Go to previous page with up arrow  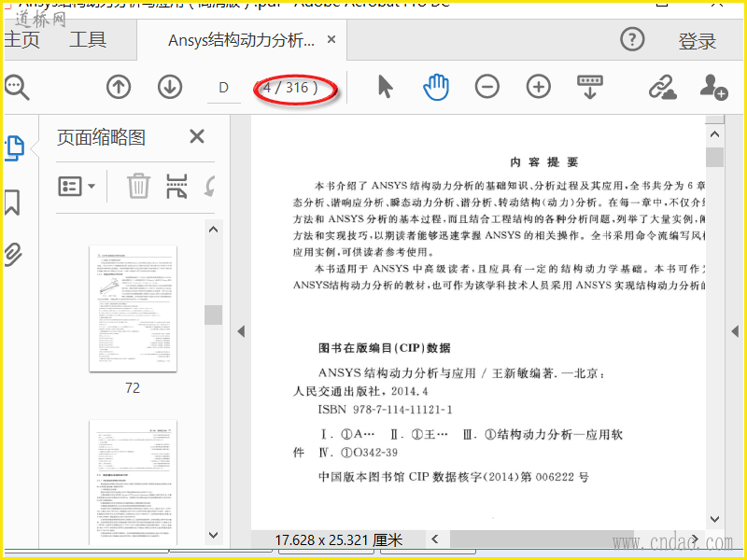click(x=119, y=87)
